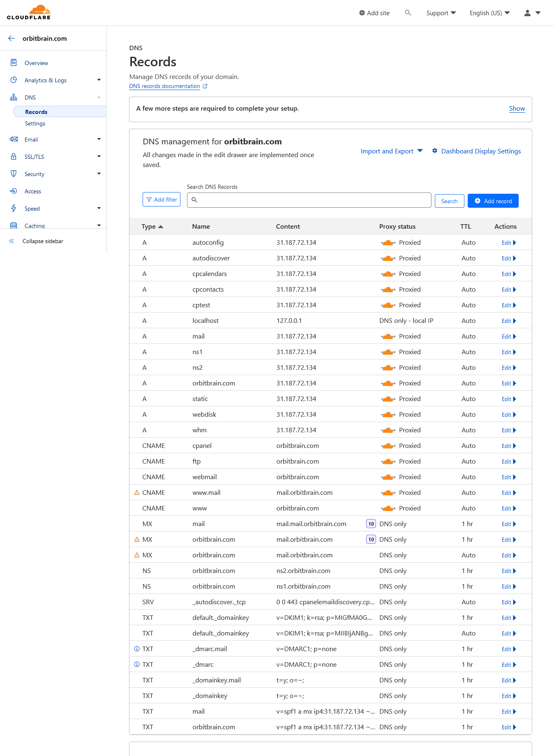Click the orange cloud proxy icon for autoconfig
Screen dimensions: 554x756
(388, 243)
